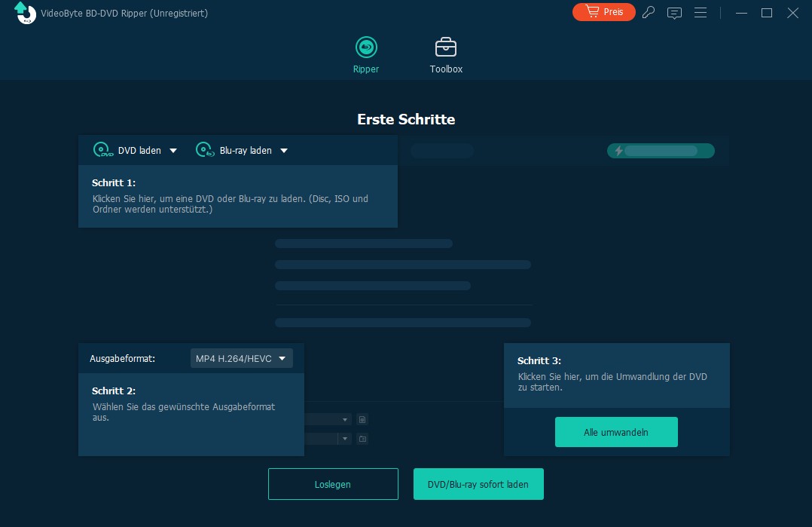Click the Schritt 1: heading text
This screenshot has width=812, height=527.
[114, 183]
